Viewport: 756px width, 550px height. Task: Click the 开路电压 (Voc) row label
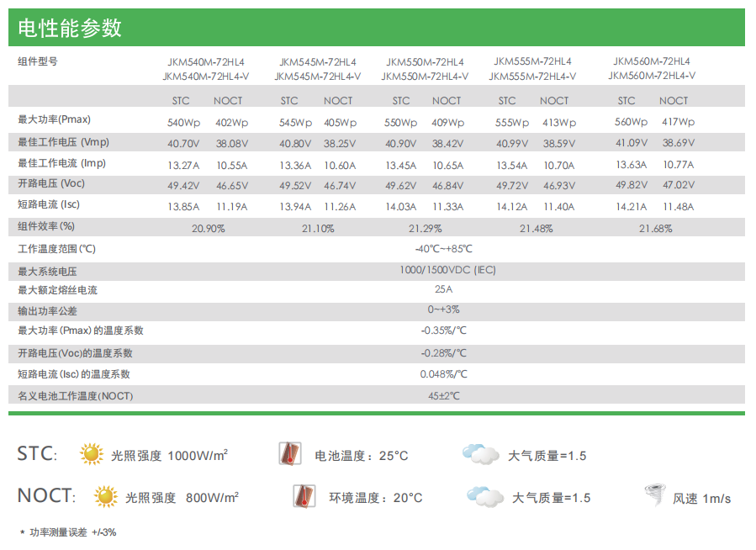(51, 183)
